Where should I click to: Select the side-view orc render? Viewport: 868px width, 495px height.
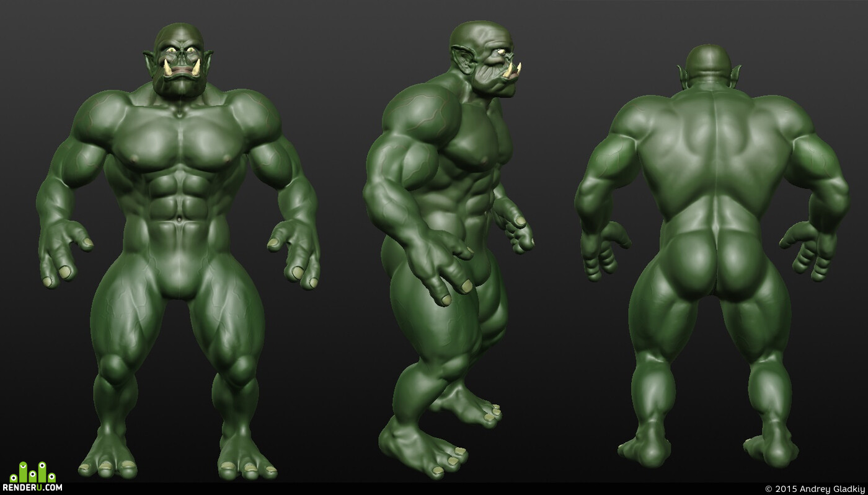point(449,250)
